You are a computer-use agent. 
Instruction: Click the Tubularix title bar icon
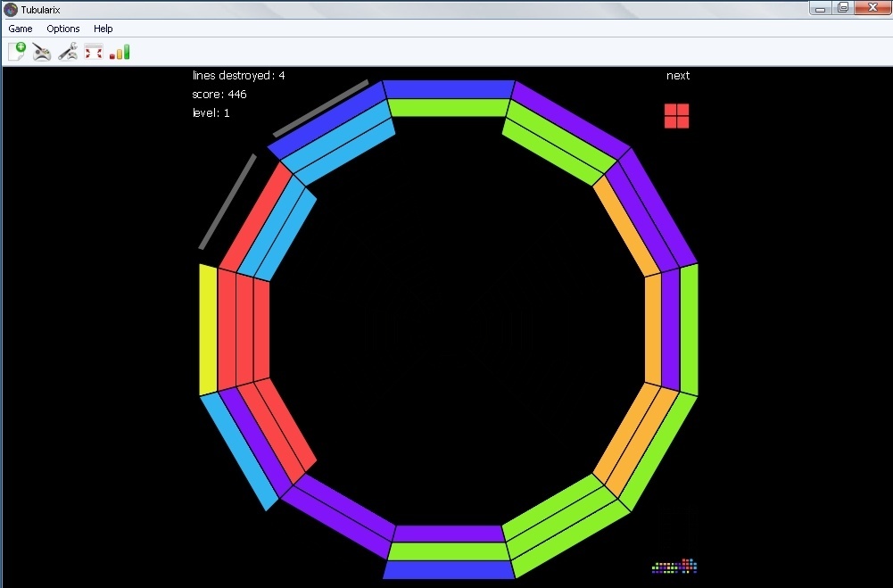tap(11, 10)
